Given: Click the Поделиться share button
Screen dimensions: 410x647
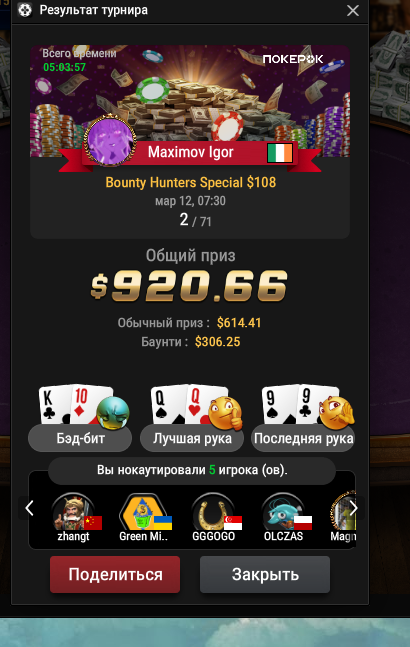Looking at the screenshot, I should [115, 574].
